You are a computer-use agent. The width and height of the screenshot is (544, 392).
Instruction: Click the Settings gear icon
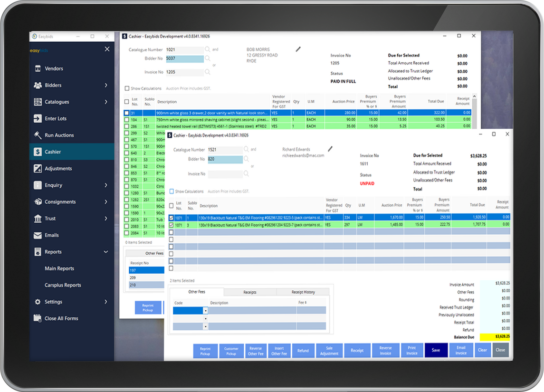click(x=38, y=302)
